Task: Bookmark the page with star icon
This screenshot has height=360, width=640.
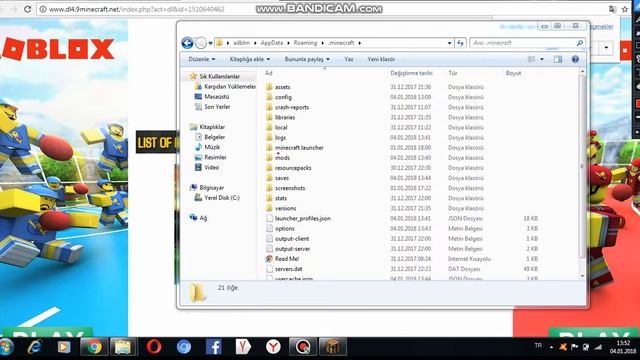Action: tap(625, 9)
